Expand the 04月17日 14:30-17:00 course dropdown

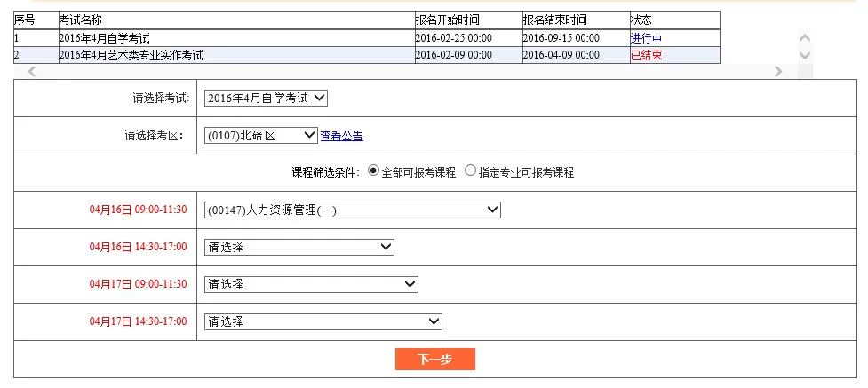pos(323,321)
